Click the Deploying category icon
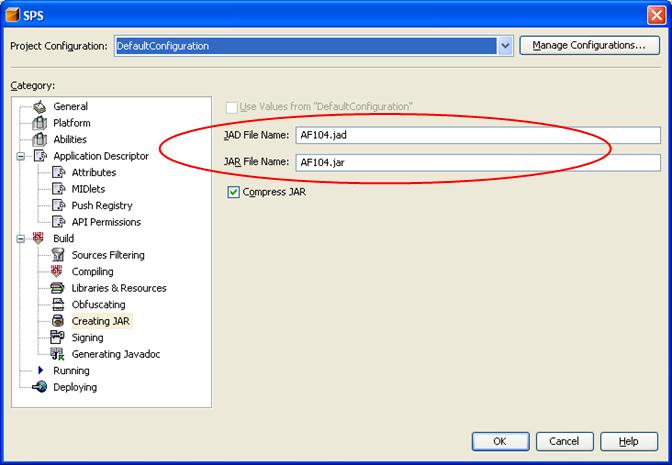Image resolution: width=672 pixels, height=465 pixels. 39,387
